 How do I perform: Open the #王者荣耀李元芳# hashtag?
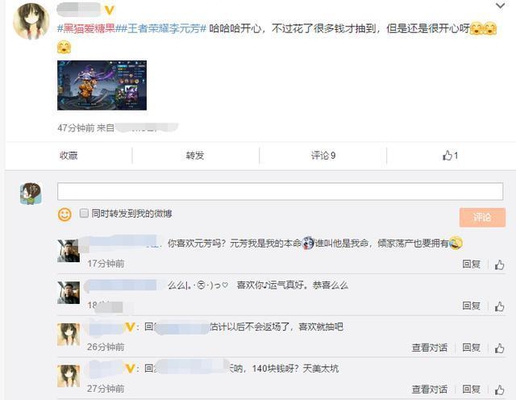(x=162, y=29)
